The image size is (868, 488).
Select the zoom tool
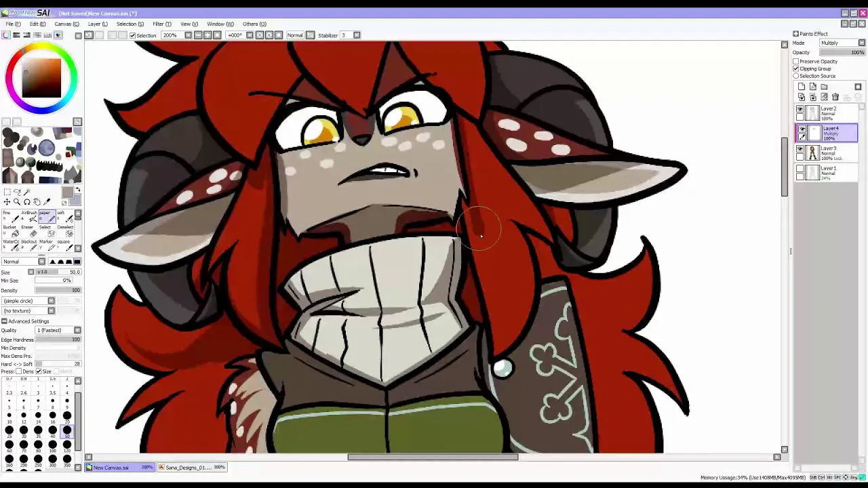point(17,202)
